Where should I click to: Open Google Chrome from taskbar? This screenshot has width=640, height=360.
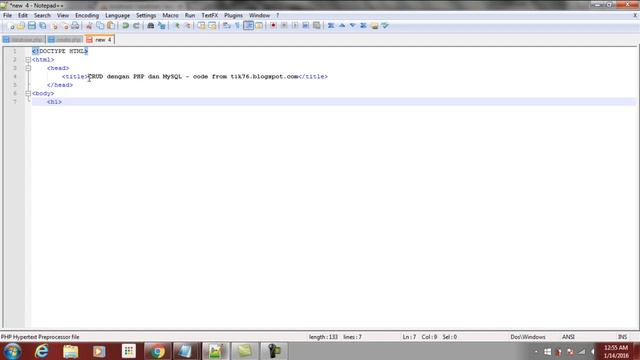[x=157, y=351]
